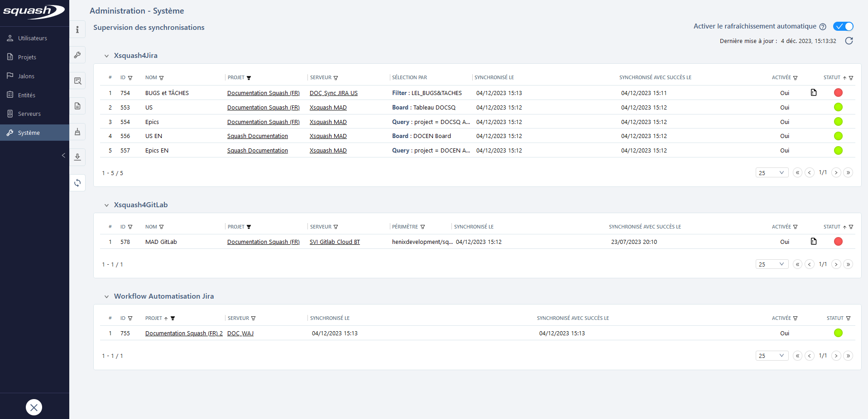Sort Xsquash4Jira table by SYNCHRONISÉ LE header
The width and height of the screenshot is (868, 419).
(494, 77)
